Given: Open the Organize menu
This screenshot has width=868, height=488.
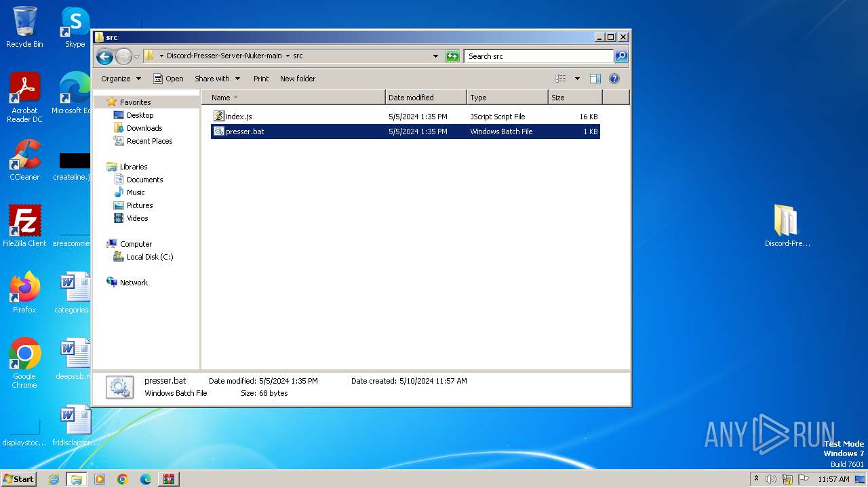Looking at the screenshot, I should pyautogui.click(x=121, y=79).
